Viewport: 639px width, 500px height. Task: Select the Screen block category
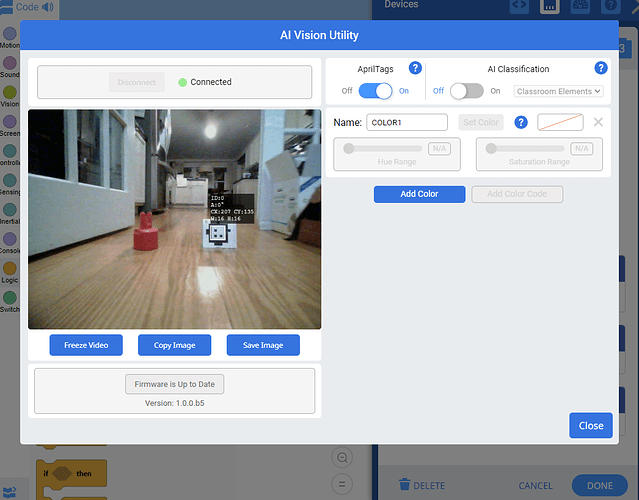tap(10, 126)
